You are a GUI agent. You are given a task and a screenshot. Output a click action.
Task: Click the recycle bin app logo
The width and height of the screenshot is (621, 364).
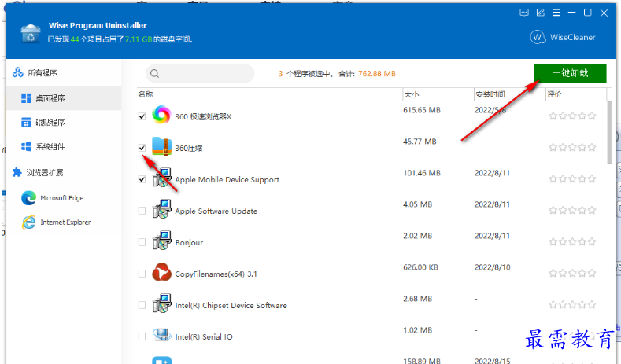[31, 34]
